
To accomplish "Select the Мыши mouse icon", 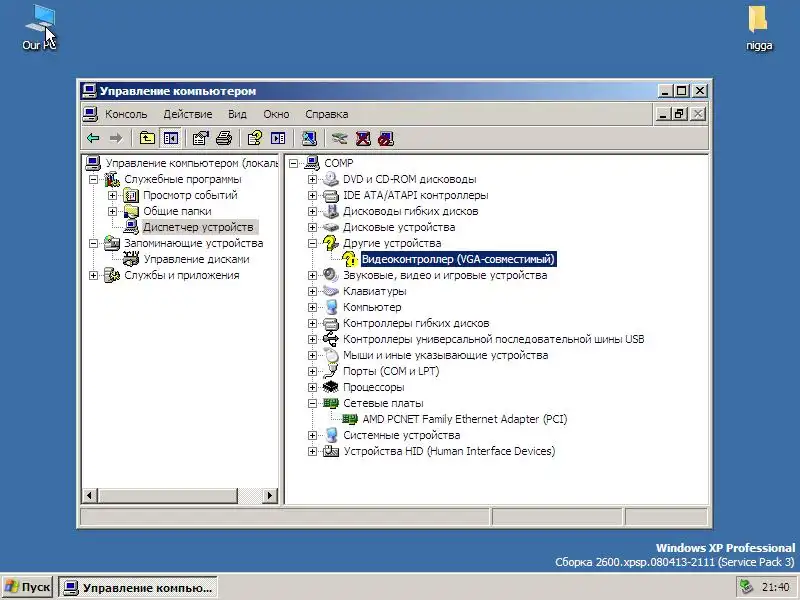I will (331, 355).
